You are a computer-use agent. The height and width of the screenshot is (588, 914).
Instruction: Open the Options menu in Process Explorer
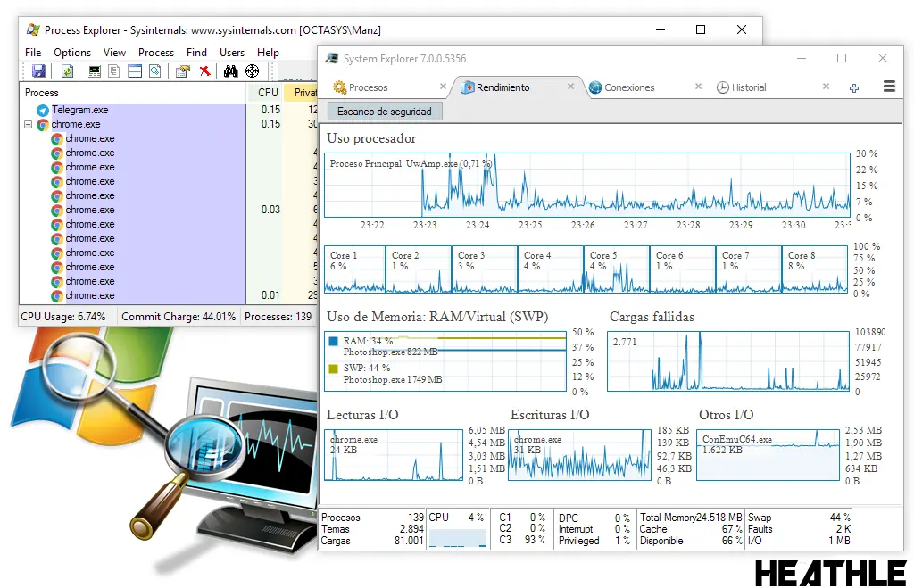[72, 53]
